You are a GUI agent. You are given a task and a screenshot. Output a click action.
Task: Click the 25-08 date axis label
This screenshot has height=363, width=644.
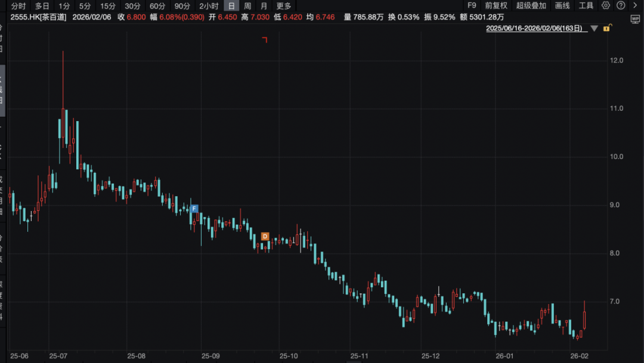pyautogui.click(x=137, y=356)
